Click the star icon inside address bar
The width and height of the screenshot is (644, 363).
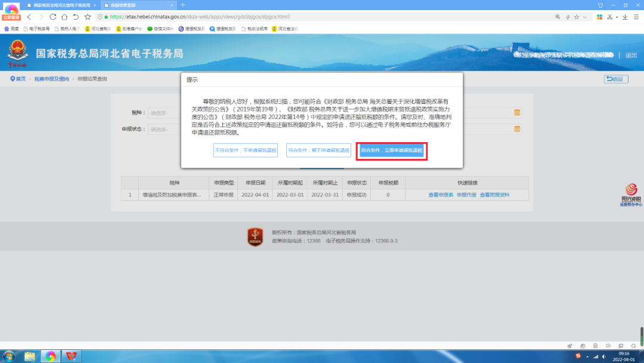coord(577,17)
